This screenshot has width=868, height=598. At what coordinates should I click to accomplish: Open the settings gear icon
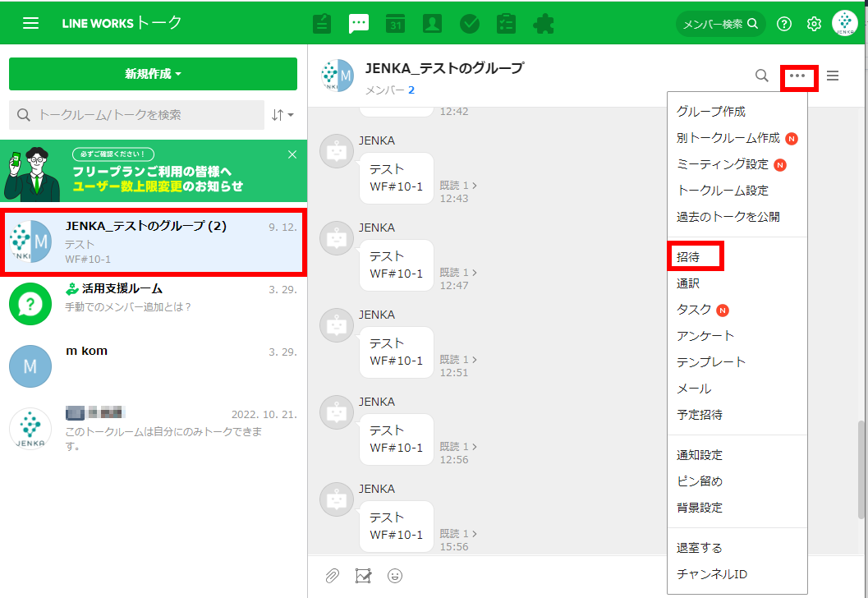(x=814, y=24)
